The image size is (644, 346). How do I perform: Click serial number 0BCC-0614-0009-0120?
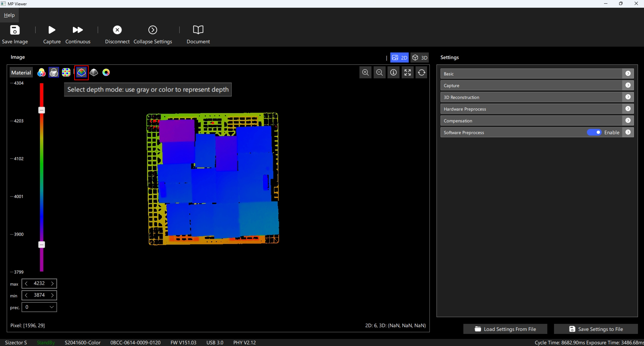point(135,342)
